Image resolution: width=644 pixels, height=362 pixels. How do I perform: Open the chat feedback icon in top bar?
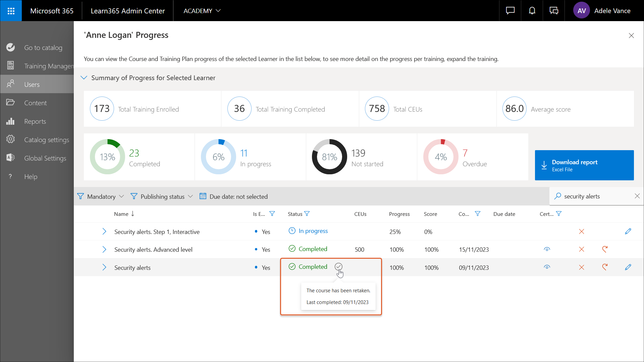point(510,11)
